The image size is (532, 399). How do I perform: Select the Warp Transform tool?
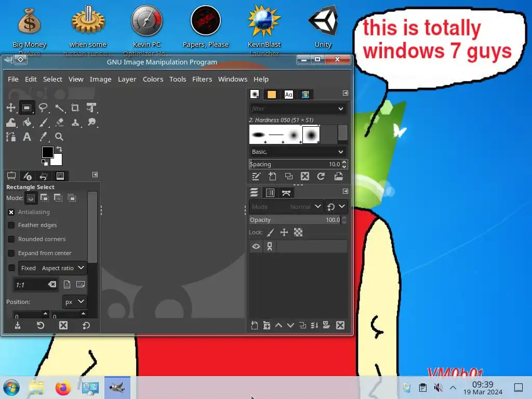[11, 123]
